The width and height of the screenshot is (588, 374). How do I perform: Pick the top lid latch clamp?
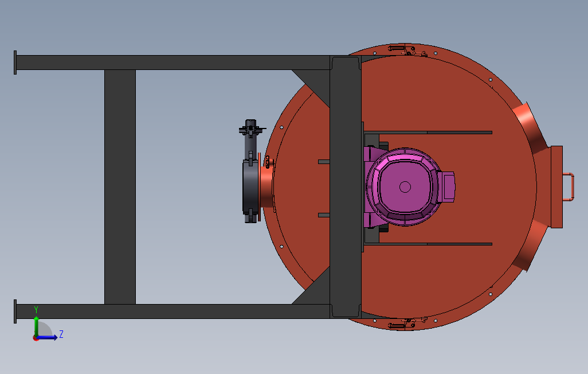(x=407, y=50)
